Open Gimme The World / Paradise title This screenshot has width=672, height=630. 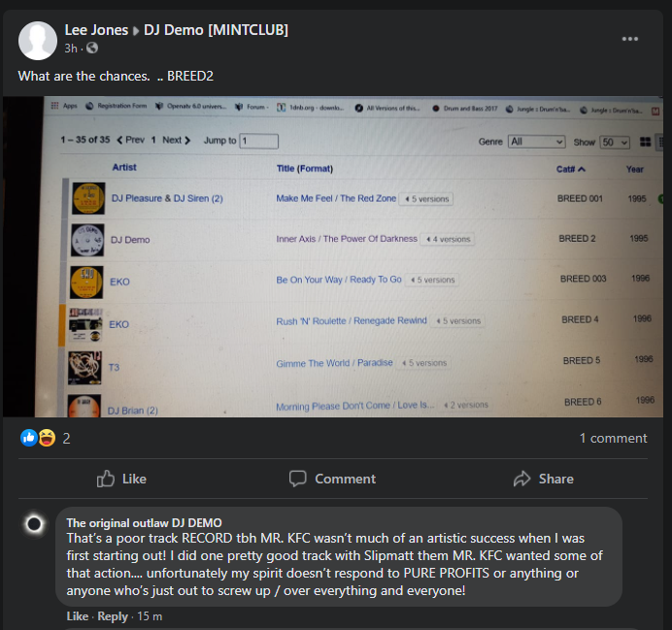(x=334, y=363)
